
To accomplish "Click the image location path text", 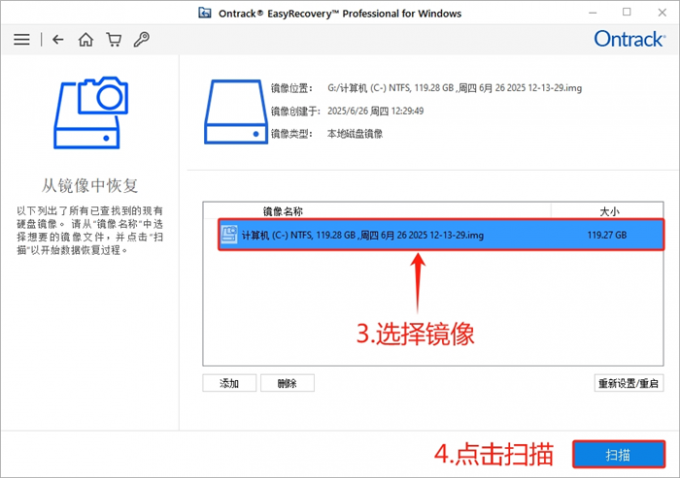I will tap(454, 88).
